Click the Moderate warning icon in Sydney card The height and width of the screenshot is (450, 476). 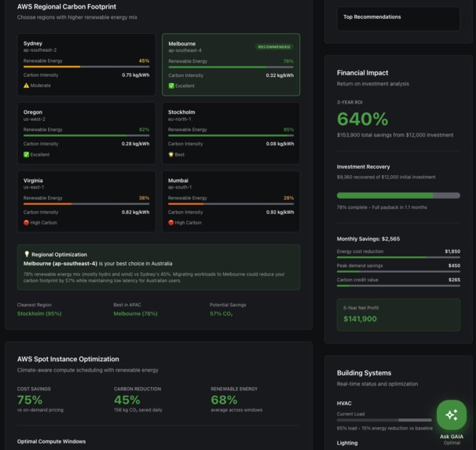(26, 86)
